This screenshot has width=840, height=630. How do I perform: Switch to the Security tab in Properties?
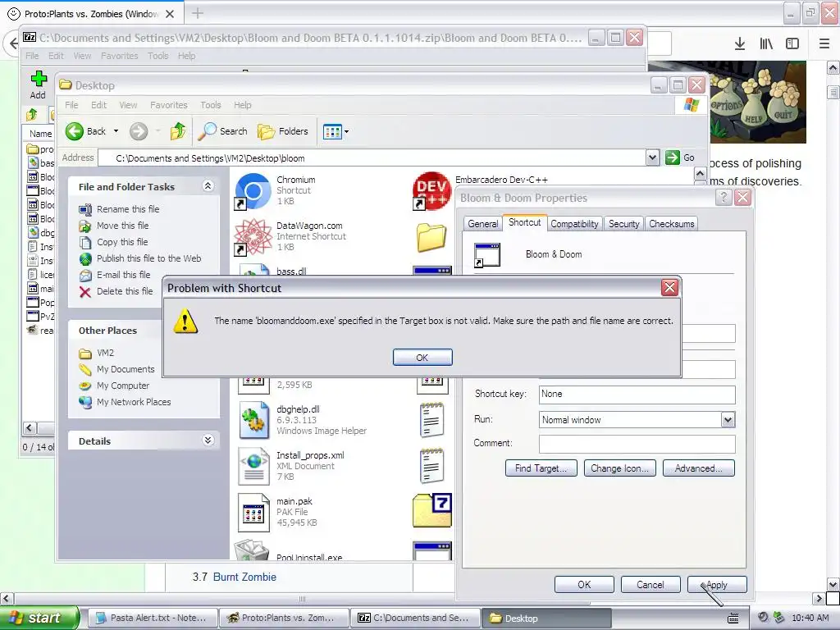point(623,224)
